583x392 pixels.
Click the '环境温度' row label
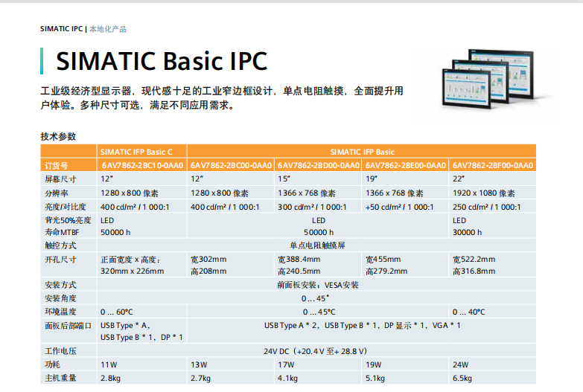[x=60, y=312]
